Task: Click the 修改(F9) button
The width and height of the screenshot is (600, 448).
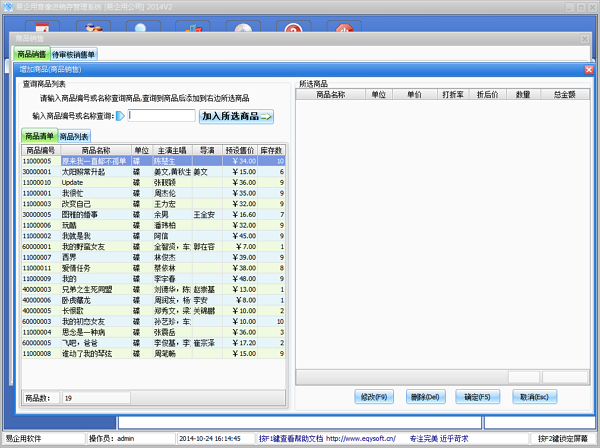Action: (x=374, y=397)
